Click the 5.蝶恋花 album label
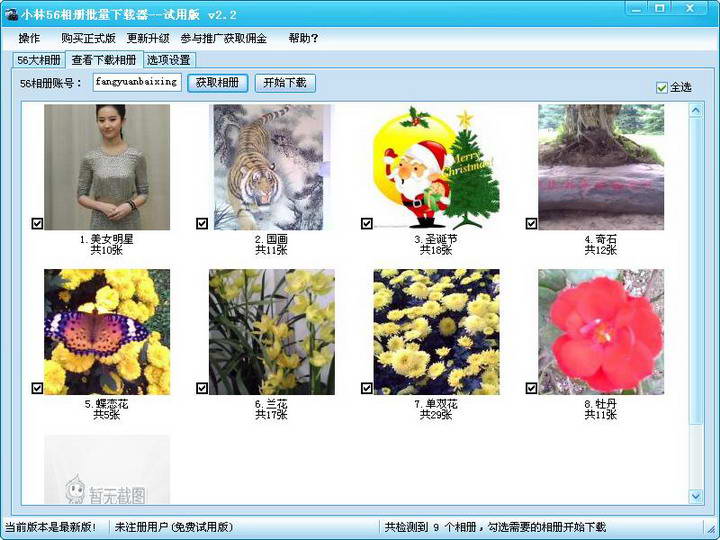The width and height of the screenshot is (720, 540). [107, 404]
